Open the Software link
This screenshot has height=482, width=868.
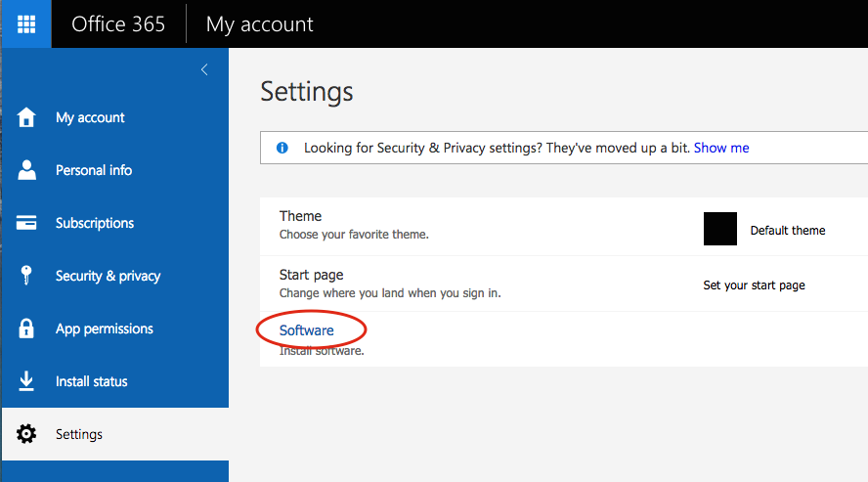coord(306,330)
